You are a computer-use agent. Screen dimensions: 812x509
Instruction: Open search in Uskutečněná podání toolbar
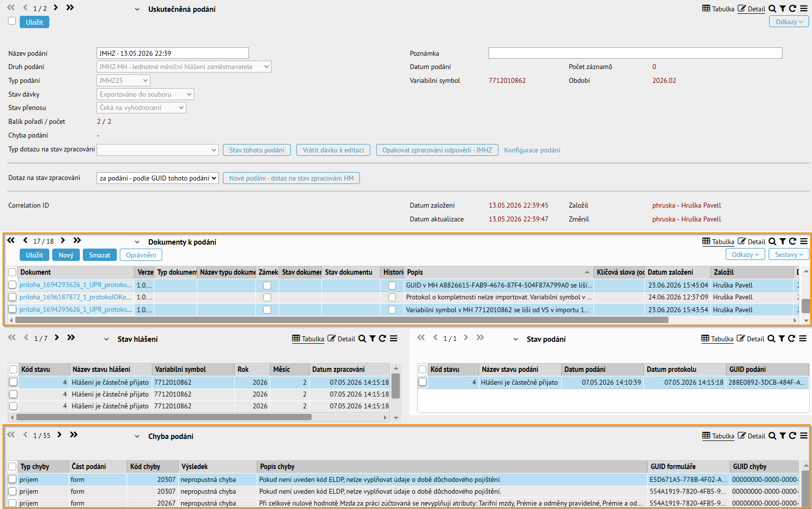(773, 9)
